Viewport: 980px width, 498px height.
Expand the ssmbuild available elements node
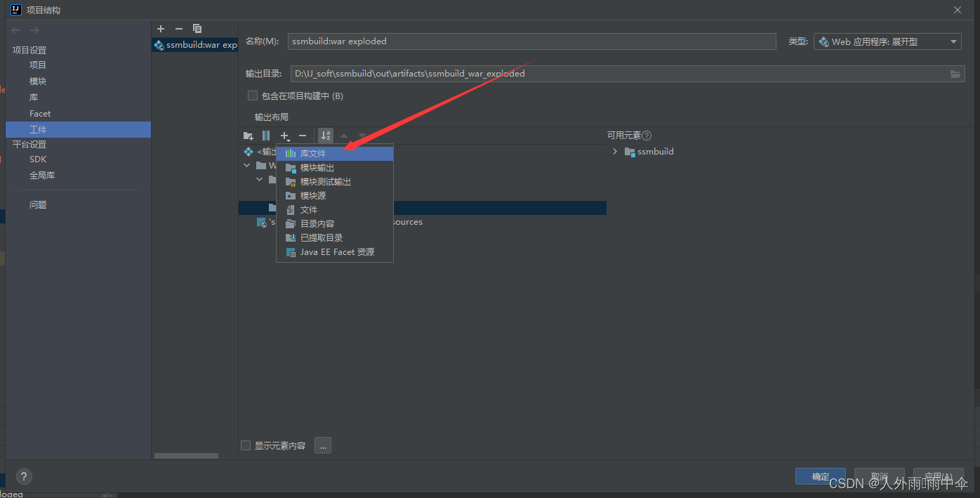(615, 152)
